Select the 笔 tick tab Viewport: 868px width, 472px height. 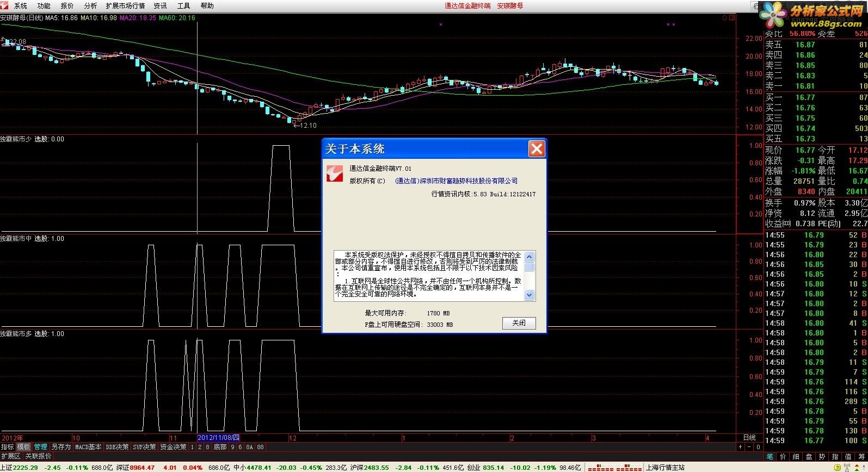pos(770,457)
